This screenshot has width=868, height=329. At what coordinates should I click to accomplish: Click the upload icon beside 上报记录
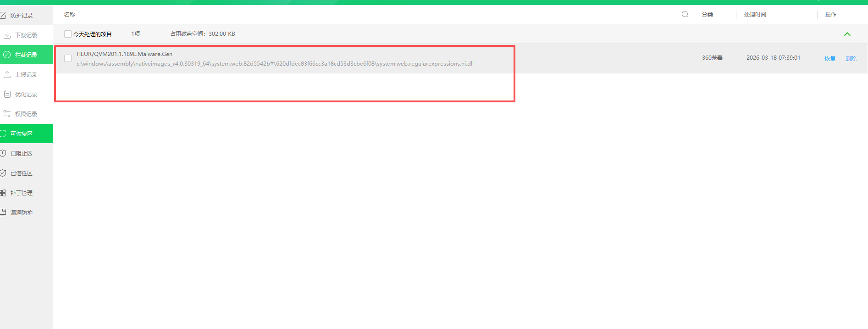(7, 74)
